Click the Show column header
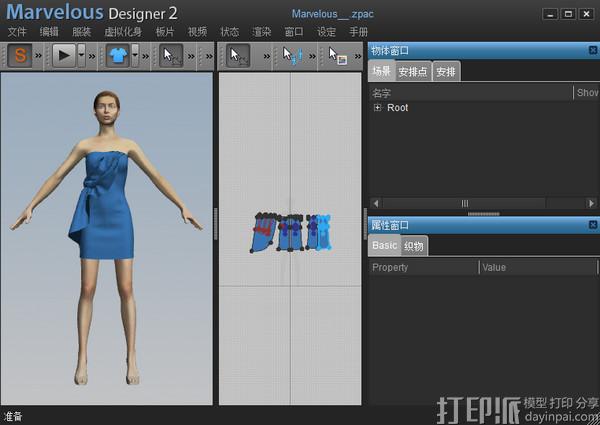Image resolution: width=600 pixels, height=425 pixels. [x=587, y=93]
